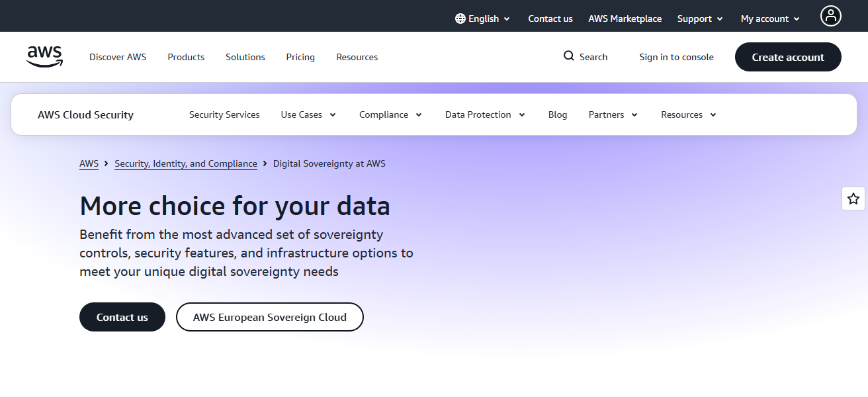Image resolution: width=868 pixels, height=397 pixels.
Task: Open the Search function via magnifier icon
Action: tap(568, 56)
